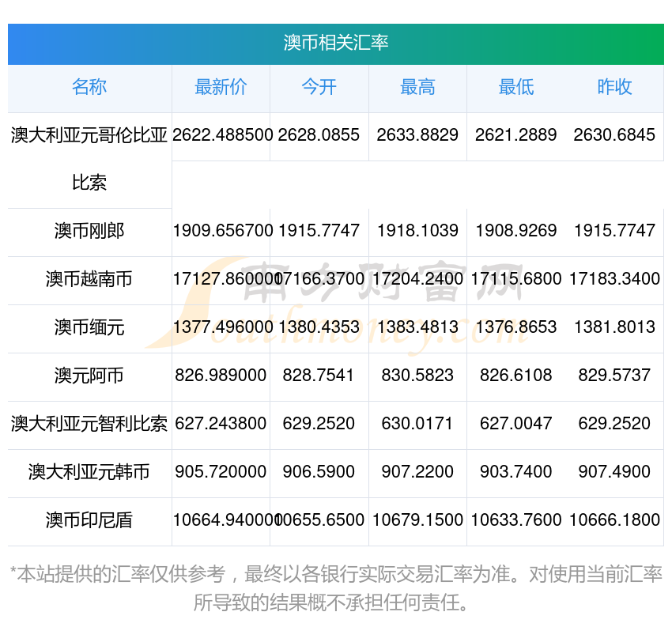672x627 pixels.
Task: Click the value 17115.6800
Action: point(516,279)
